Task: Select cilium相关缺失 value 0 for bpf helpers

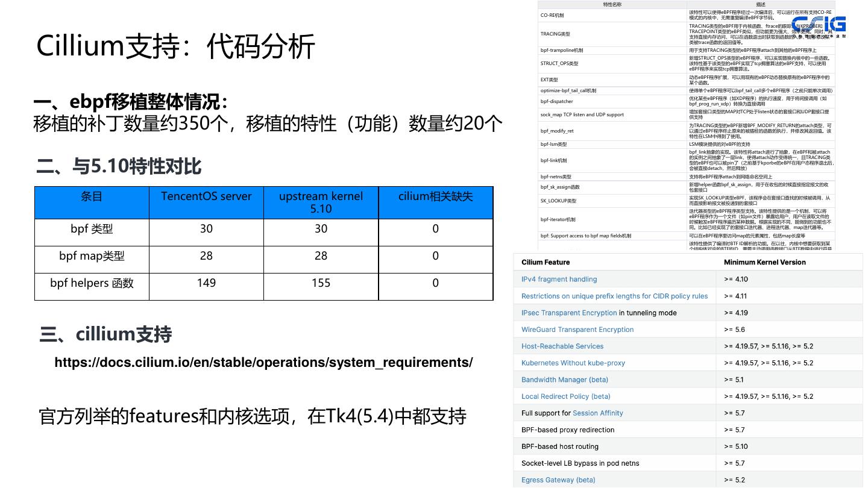Action: tap(436, 283)
